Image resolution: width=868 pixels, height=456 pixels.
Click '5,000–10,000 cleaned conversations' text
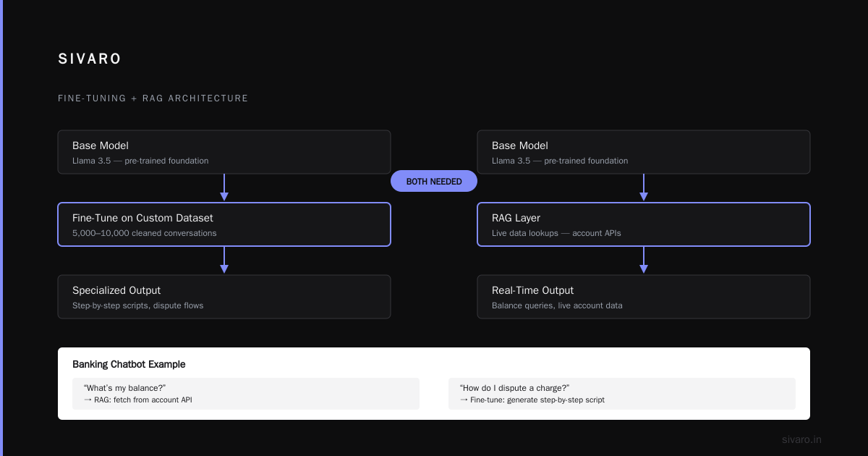pos(145,233)
